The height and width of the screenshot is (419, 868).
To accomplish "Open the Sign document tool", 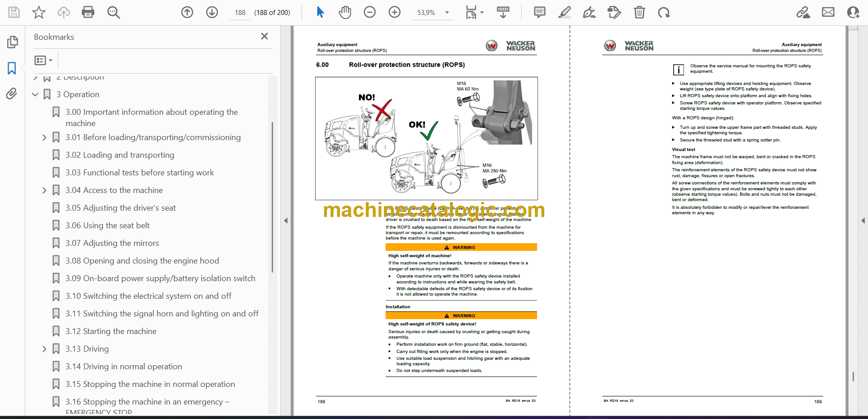I will (589, 12).
